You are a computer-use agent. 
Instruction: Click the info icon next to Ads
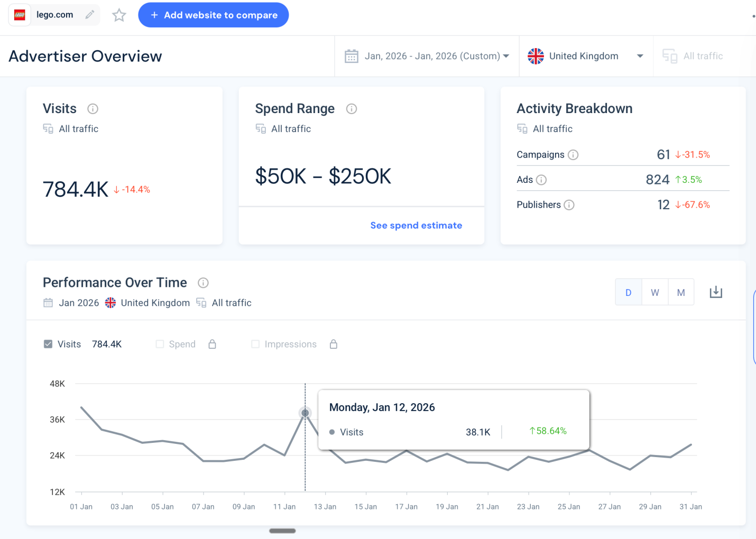(541, 180)
